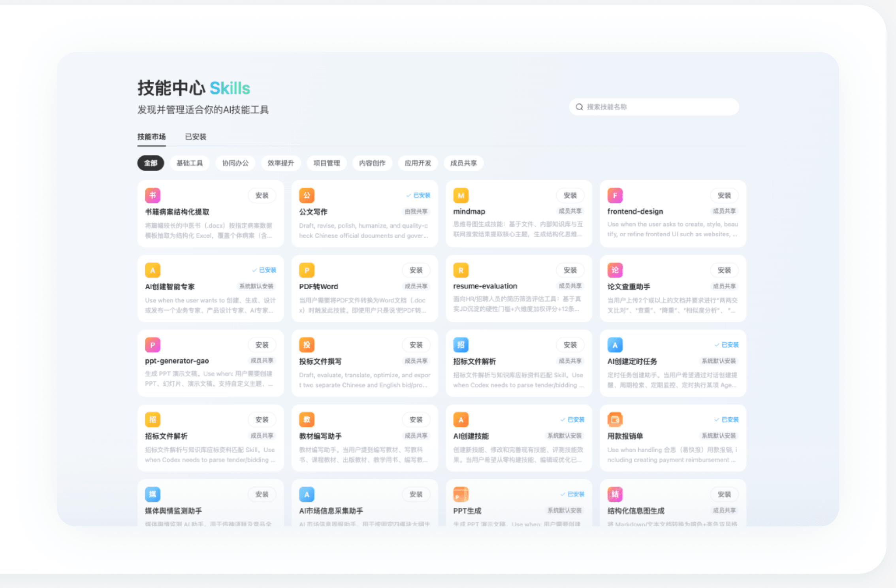Filter by 应用开发 category
Image resolution: width=896 pixels, height=588 pixels.
coord(418,163)
